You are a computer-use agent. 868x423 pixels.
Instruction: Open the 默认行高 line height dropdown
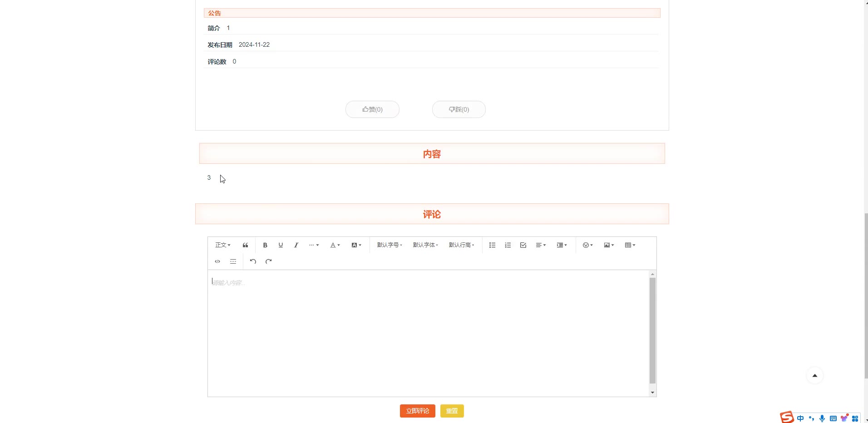(461, 245)
